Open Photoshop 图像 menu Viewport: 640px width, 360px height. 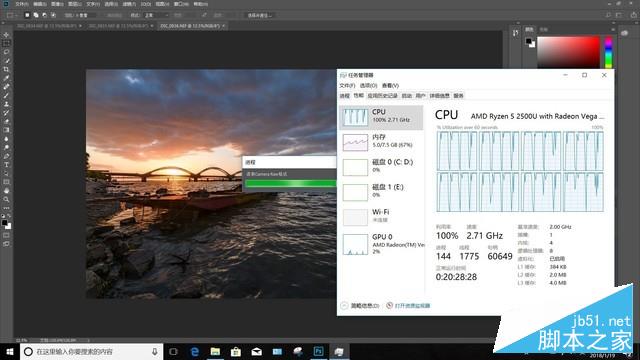(57, 4)
